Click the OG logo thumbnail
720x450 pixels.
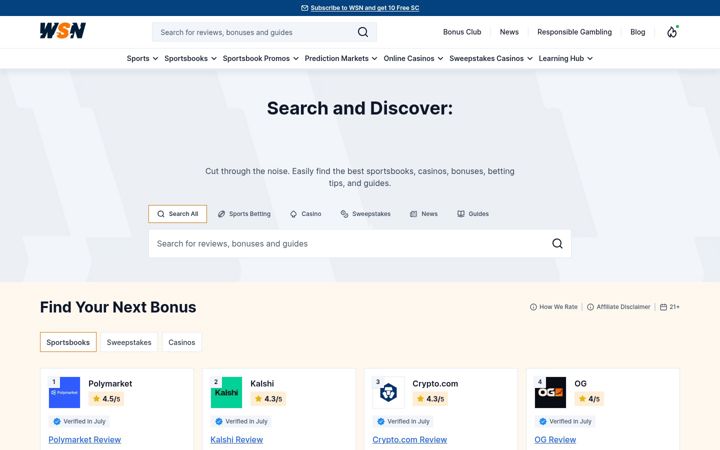tap(551, 393)
